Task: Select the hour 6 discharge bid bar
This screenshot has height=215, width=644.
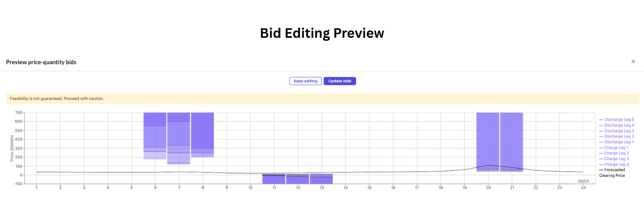Action: [155, 136]
